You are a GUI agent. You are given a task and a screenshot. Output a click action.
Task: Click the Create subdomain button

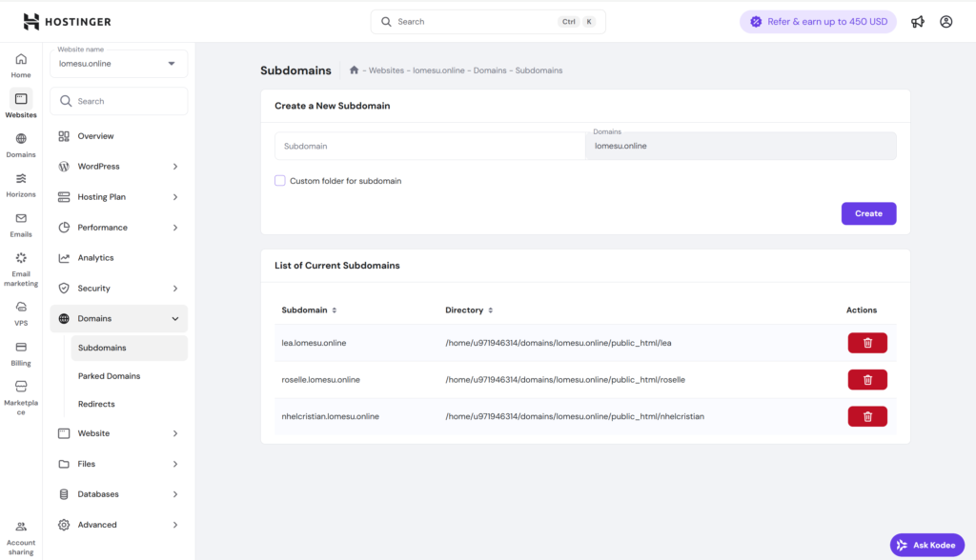click(x=868, y=213)
